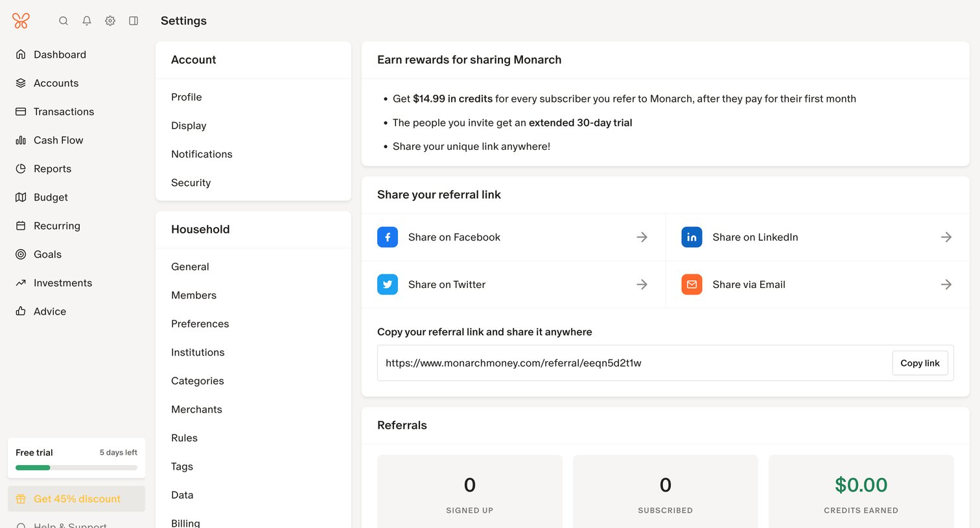Viewport: 980px width, 528px height.
Task: Select Share on Facebook
Action: click(x=513, y=237)
